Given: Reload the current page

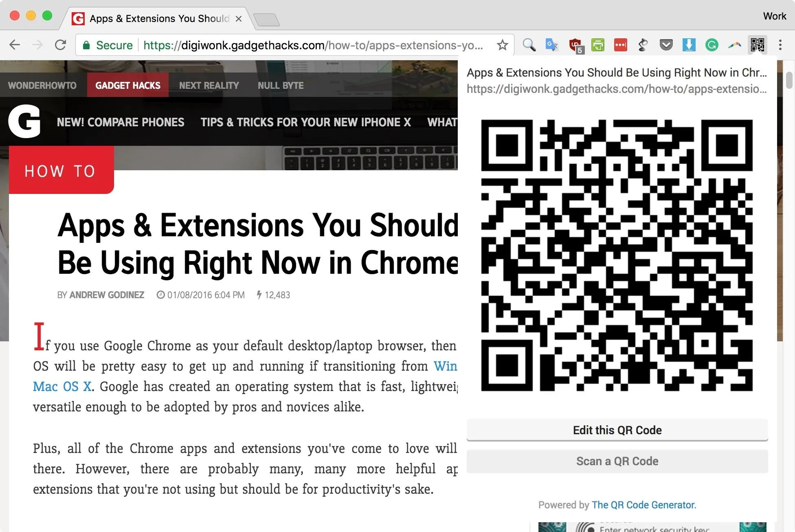Looking at the screenshot, I should pos(60,45).
